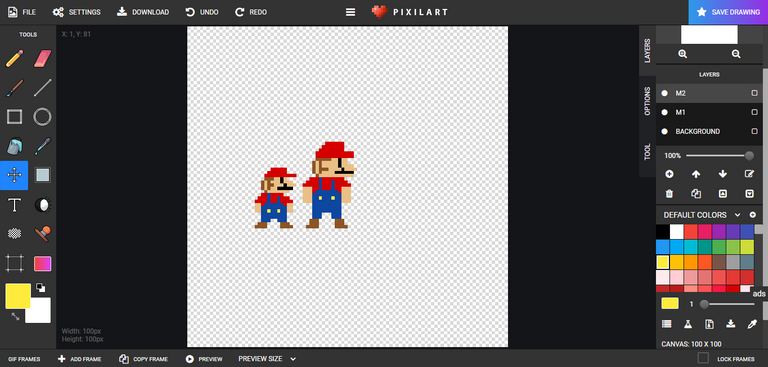Switch to the Tool side tab
The height and width of the screenshot is (367, 768).
(x=648, y=152)
